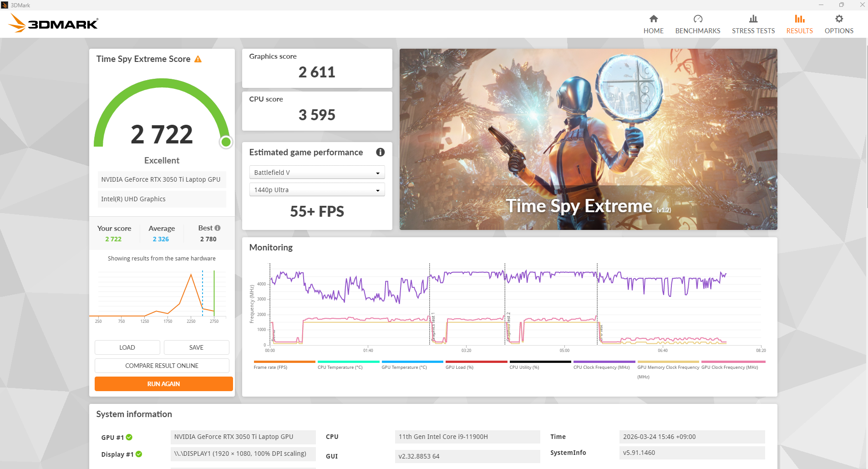
Task: Toggle the CPU Clock Frequency (MHz) legend item
Action: [604, 365]
